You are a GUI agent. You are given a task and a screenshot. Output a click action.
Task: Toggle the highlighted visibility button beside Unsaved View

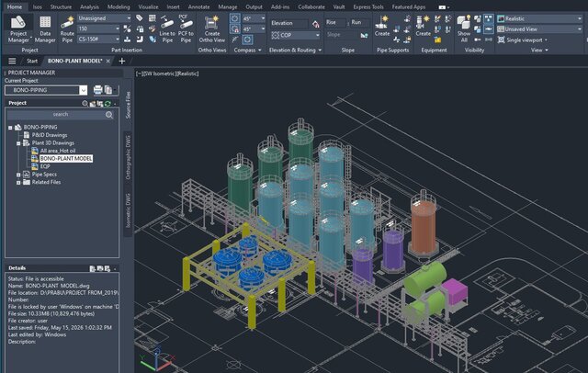tap(489, 28)
